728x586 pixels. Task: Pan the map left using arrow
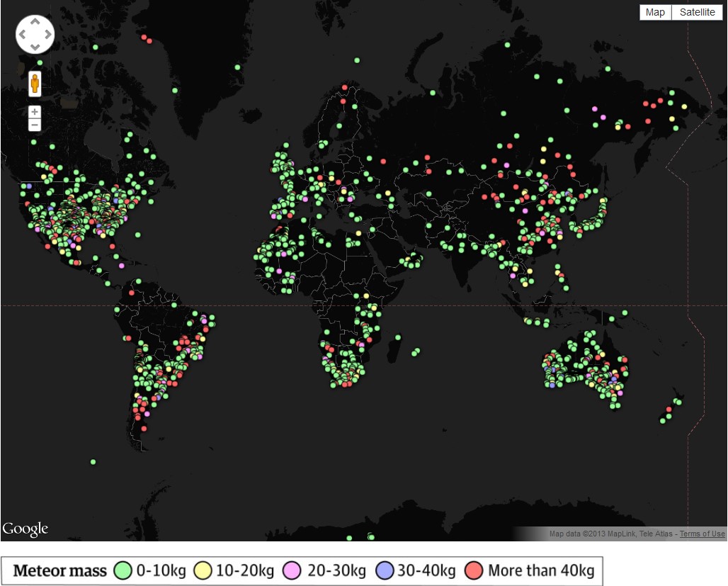click(22, 35)
